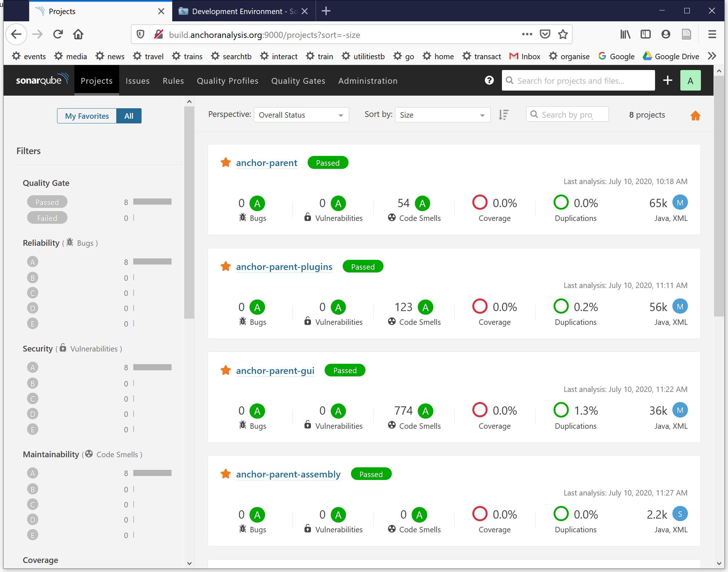Filter by Quality Gate Passed
This screenshot has width=728, height=572.
47,202
